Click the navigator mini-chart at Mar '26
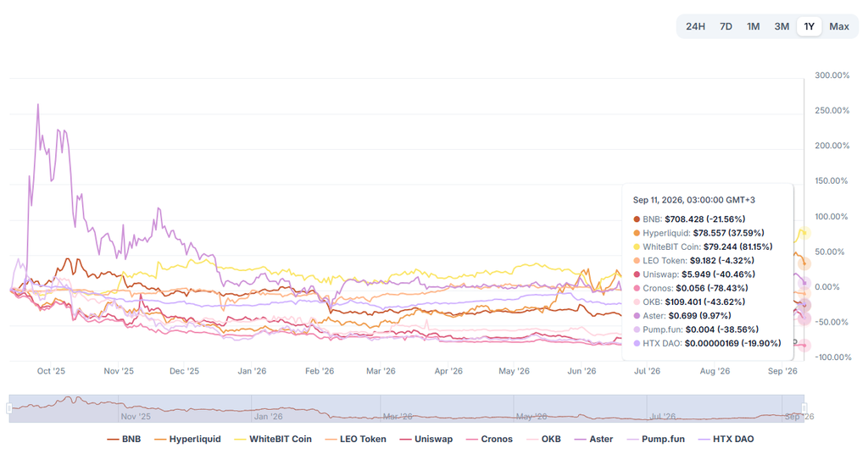 point(398,417)
